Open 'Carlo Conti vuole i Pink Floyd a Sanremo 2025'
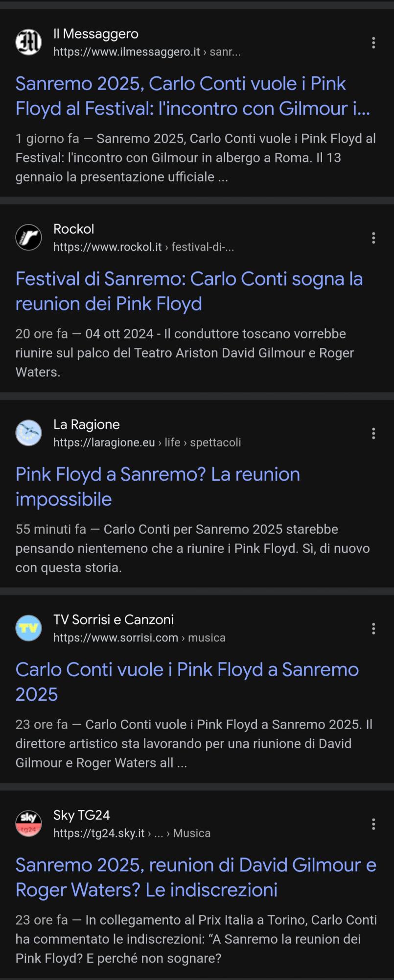394x980 pixels. (x=187, y=682)
